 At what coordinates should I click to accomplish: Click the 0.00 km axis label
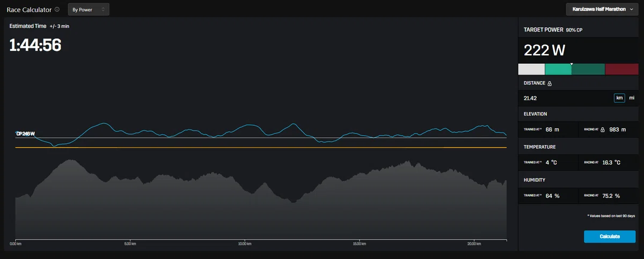[x=16, y=244]
